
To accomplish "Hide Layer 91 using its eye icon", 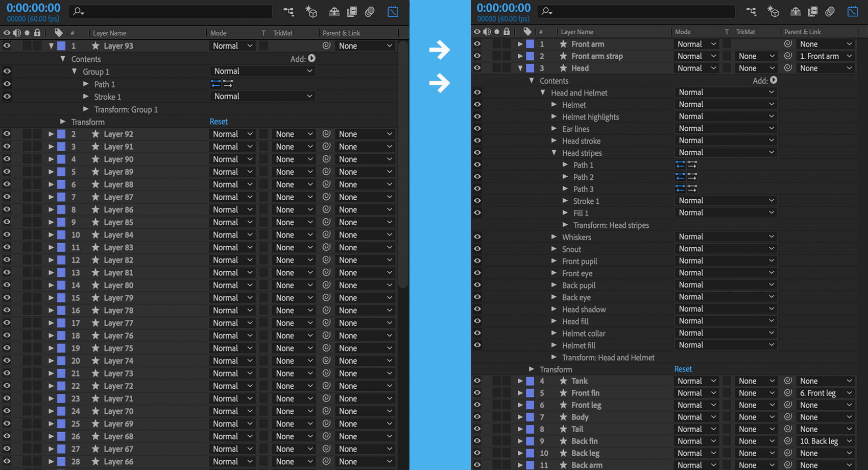I will (7, 147).
